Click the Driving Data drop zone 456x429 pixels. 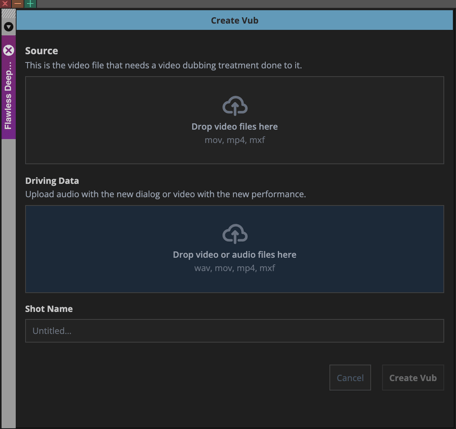coord(234,249)
